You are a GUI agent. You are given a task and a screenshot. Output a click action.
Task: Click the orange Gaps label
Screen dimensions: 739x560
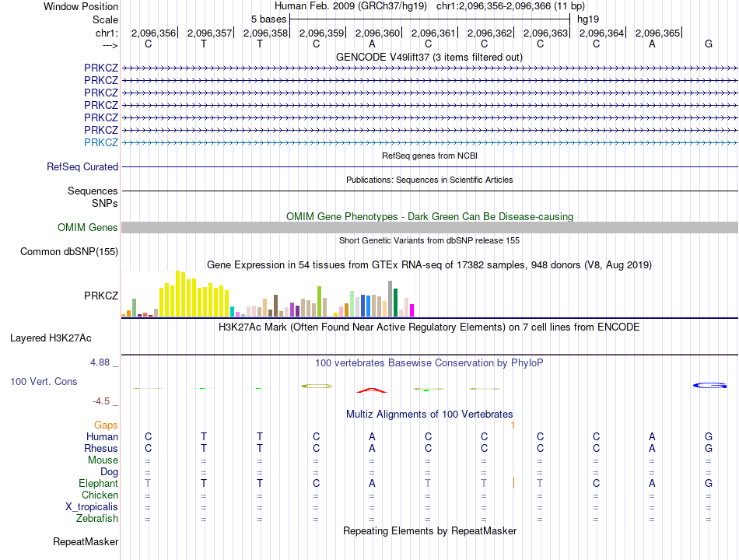point(106,425)
